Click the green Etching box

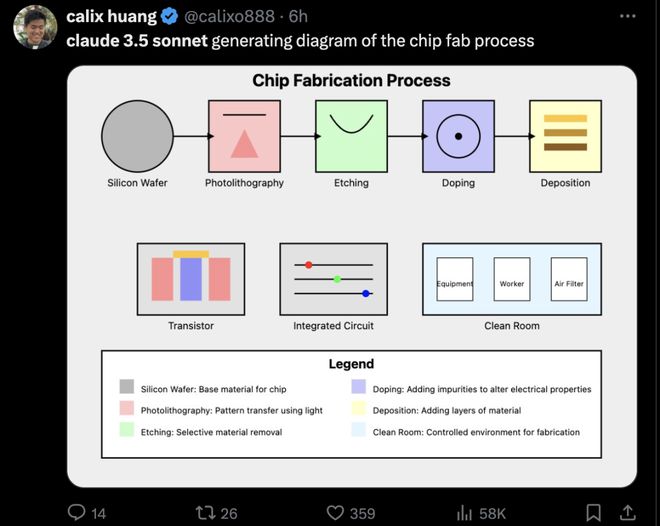351,136
